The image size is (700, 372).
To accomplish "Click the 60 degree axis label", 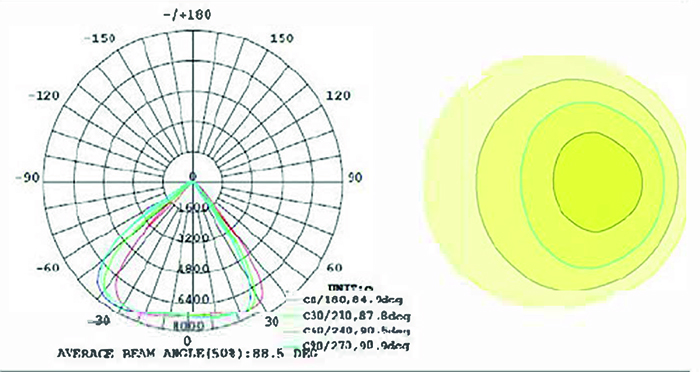I will coord(335,268).
